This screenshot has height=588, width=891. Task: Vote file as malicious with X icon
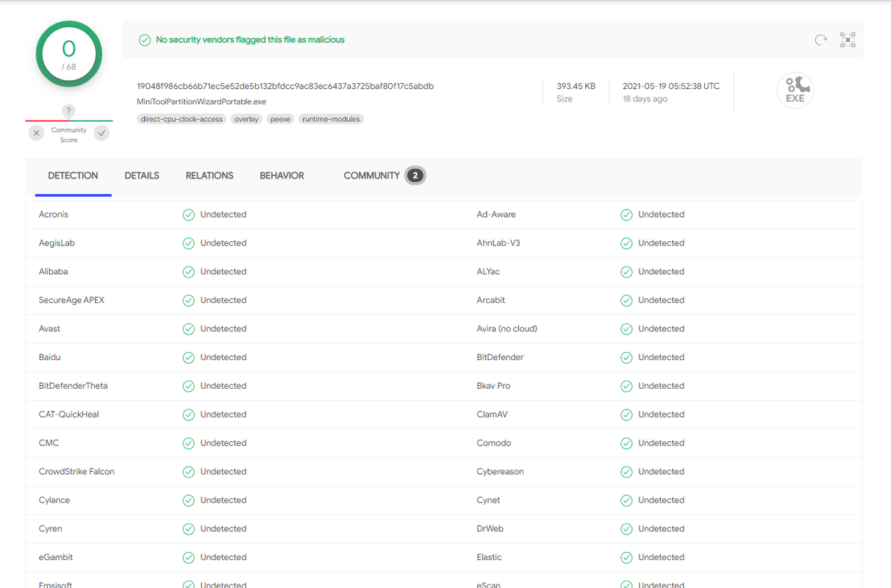[x=37, y=133]
